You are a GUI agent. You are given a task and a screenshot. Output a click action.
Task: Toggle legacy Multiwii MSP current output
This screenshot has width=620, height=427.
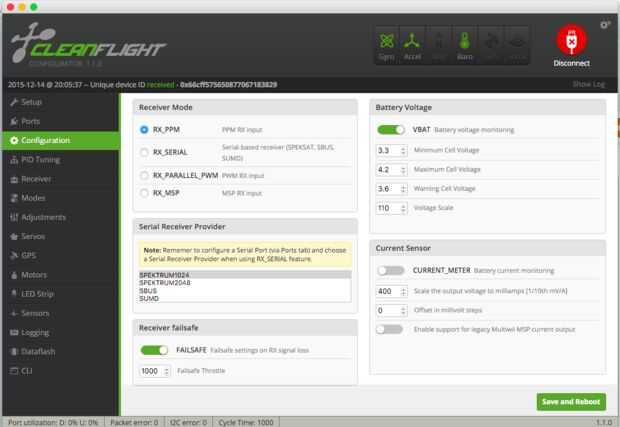point(389,329)
